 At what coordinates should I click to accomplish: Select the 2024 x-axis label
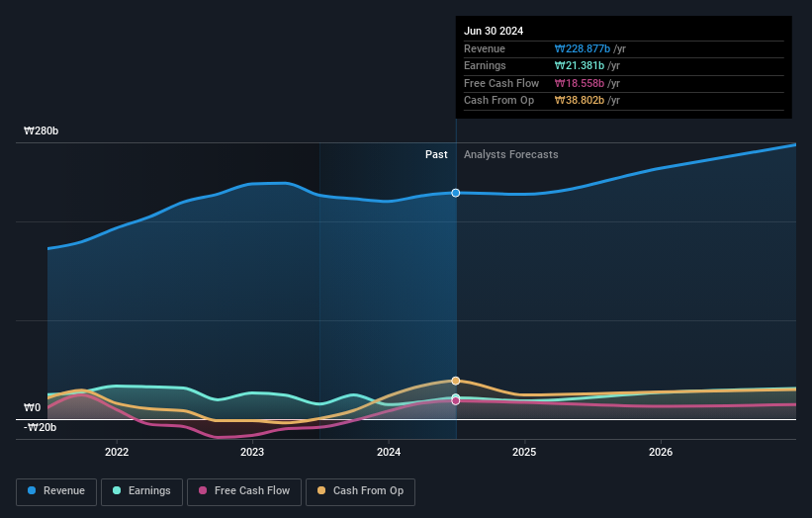click(389, 452)
